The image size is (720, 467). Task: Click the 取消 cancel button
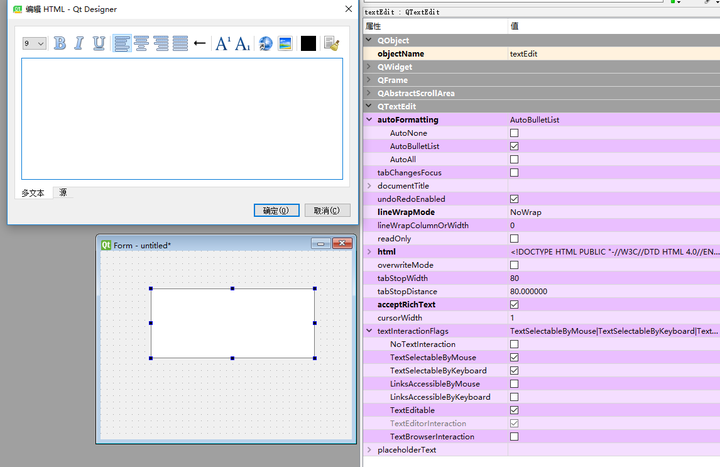point(328,211)
